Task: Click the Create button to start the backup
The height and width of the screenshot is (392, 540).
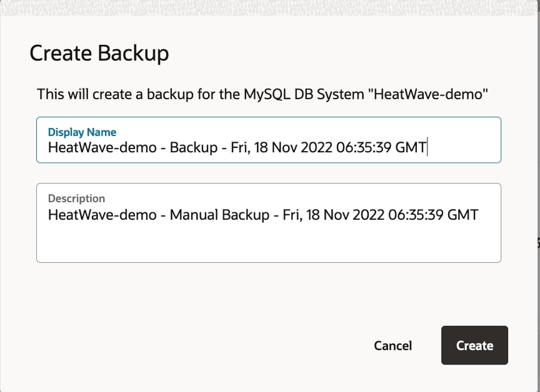Action: [x=474, y=345]
